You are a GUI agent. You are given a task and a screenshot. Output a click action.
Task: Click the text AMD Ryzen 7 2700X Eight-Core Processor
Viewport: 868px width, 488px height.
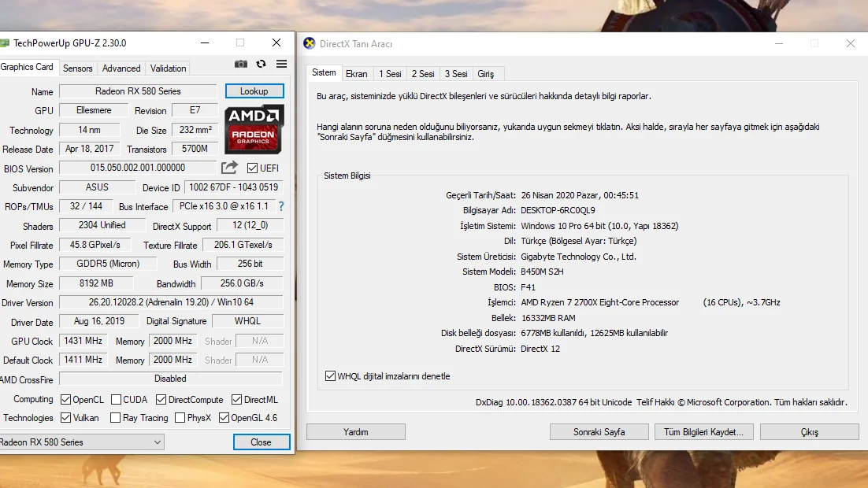(599, 303)
